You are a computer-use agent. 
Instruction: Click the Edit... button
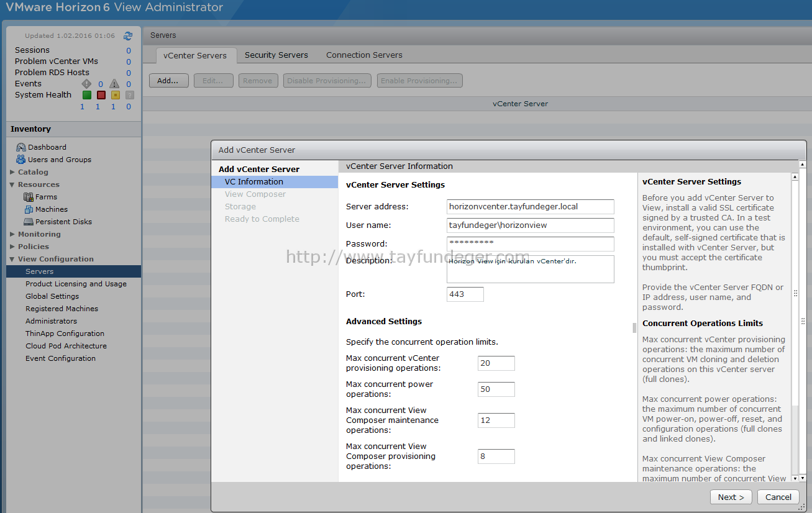click(x=213, y=81)
